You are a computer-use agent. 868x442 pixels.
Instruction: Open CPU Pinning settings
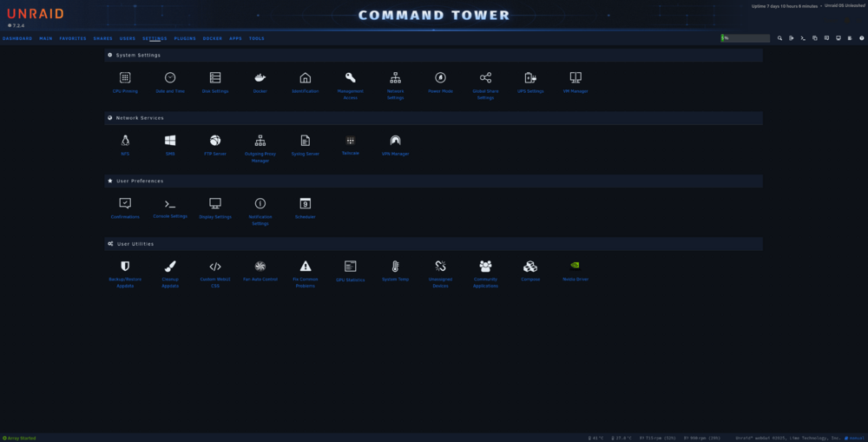pos(125,82)
